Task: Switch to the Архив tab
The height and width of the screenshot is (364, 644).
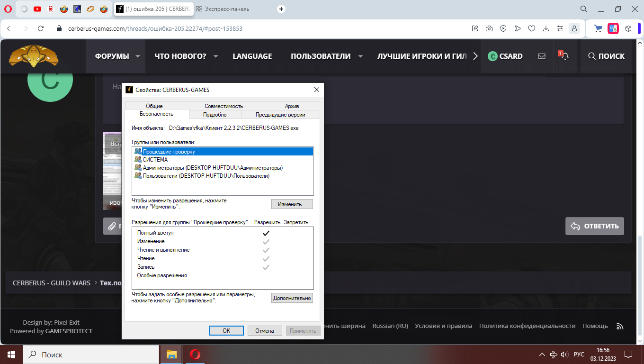Action: [x=292, y=106]
